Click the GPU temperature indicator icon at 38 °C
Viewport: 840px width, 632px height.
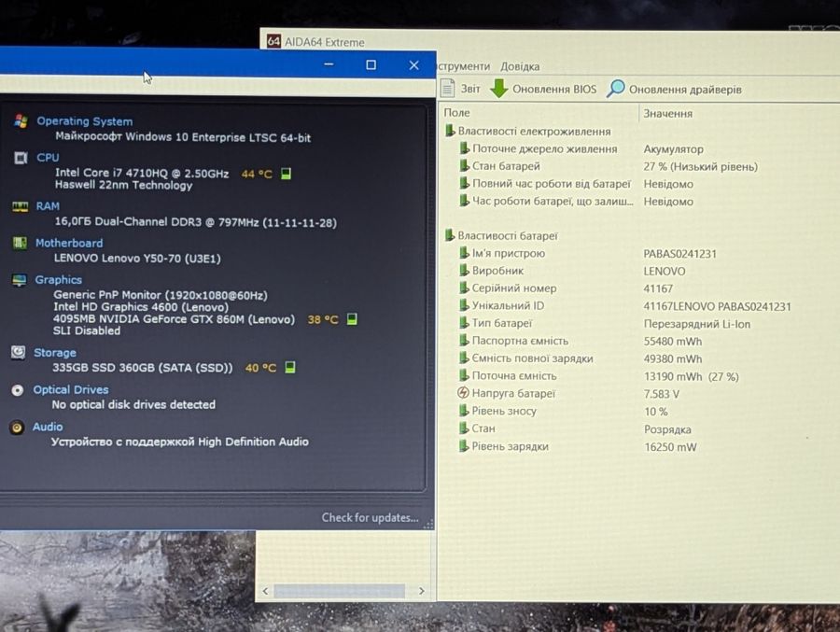coord(352,319)
